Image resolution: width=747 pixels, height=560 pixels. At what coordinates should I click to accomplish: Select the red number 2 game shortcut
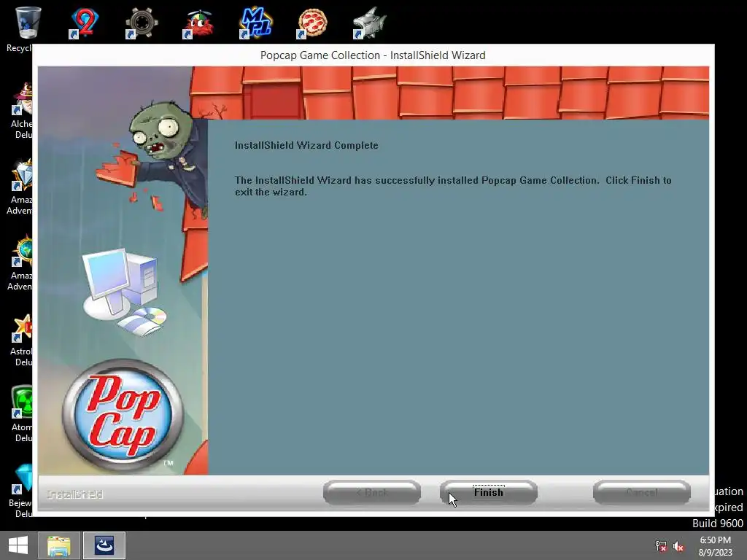84,23
